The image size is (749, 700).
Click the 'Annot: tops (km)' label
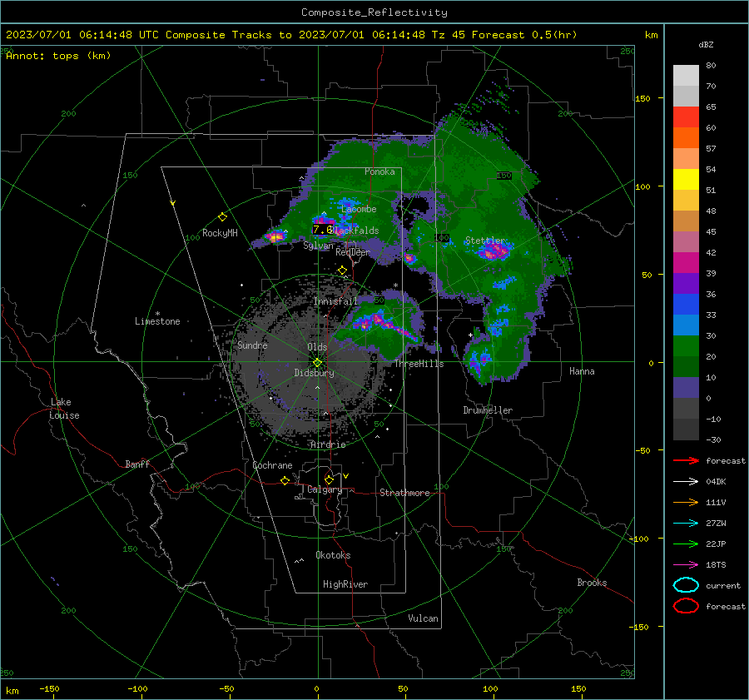[x=58, y=56]
